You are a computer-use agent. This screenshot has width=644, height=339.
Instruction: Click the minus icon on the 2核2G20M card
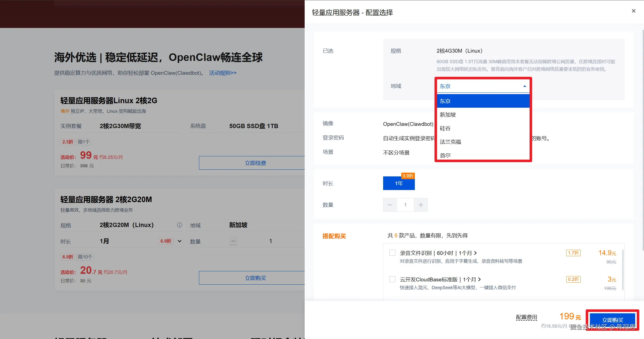point(233,241)
